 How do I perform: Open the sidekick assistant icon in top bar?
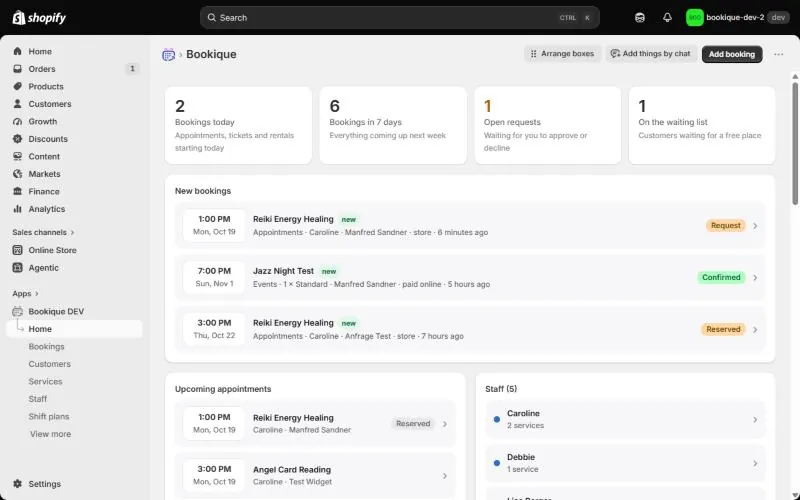(640, 17)
